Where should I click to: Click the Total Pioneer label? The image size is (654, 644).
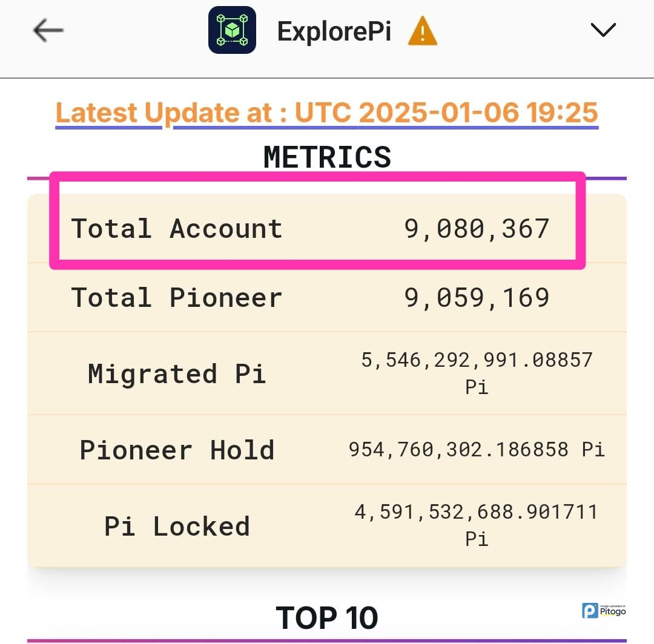coord(177,298)
